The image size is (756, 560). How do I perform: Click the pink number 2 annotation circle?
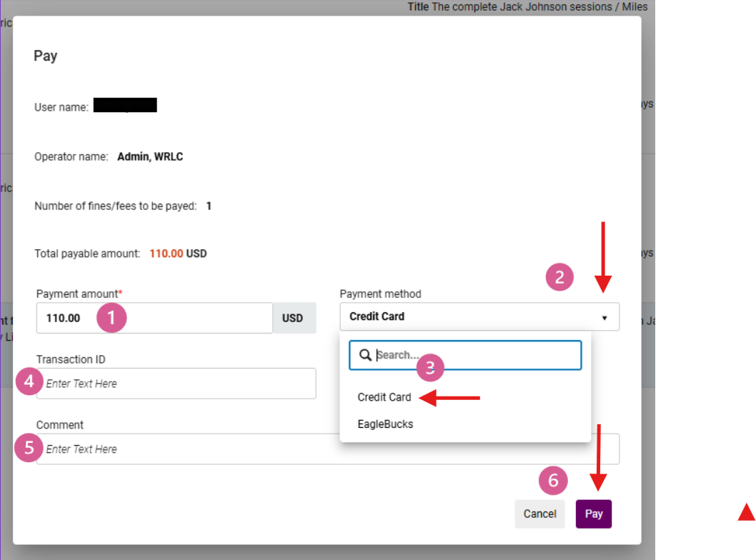point(559,276)
